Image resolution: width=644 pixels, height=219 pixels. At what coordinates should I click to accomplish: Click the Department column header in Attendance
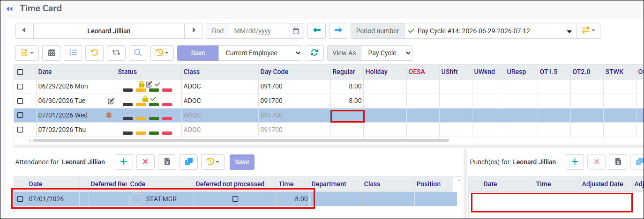tap(329, 184)
